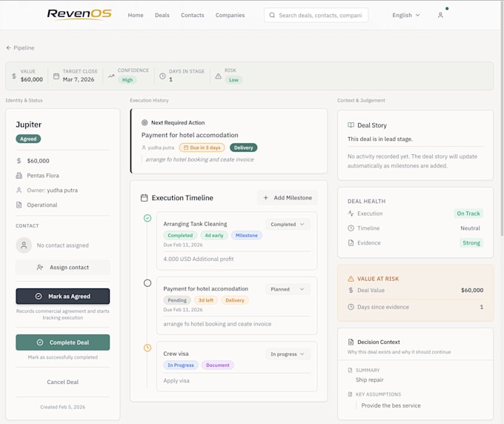Screen dimensions: 504x424
Task: Click Complete Deal button
Action: [63, 342]
